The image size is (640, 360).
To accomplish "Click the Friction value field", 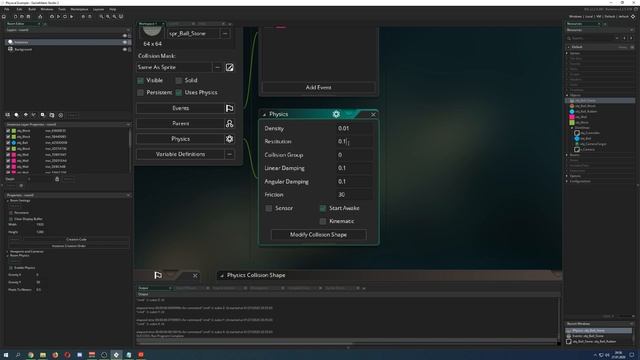I will click(354, 195).
